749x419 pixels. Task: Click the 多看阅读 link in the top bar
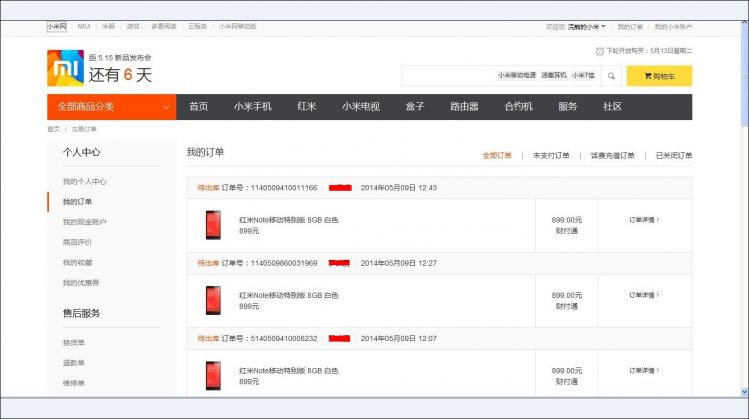164,26
